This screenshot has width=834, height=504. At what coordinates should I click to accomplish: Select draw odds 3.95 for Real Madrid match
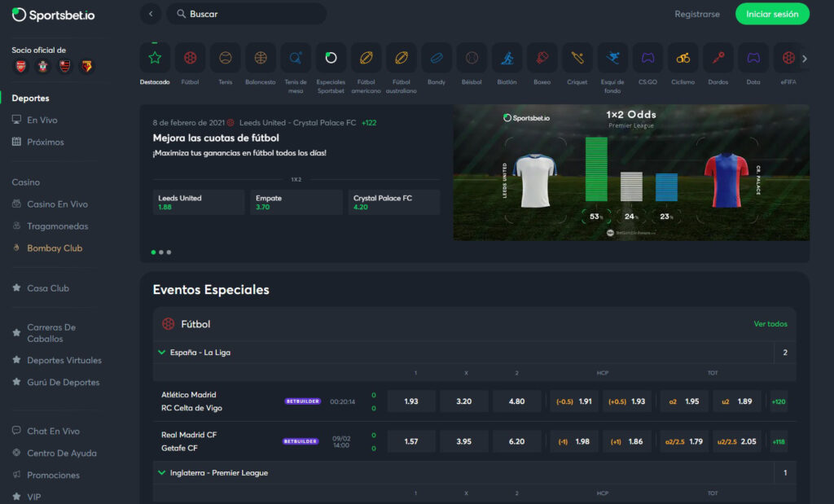point(463,441)
